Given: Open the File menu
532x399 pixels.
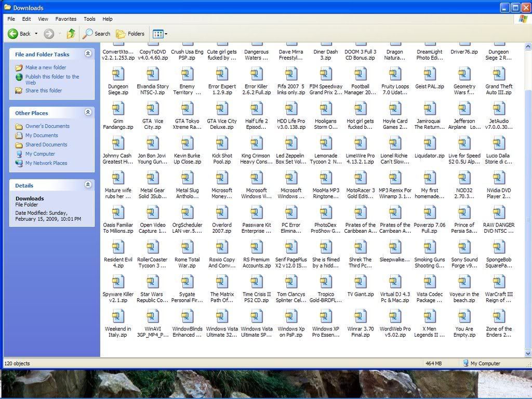Looking at the screenshot, I should 11,19.
